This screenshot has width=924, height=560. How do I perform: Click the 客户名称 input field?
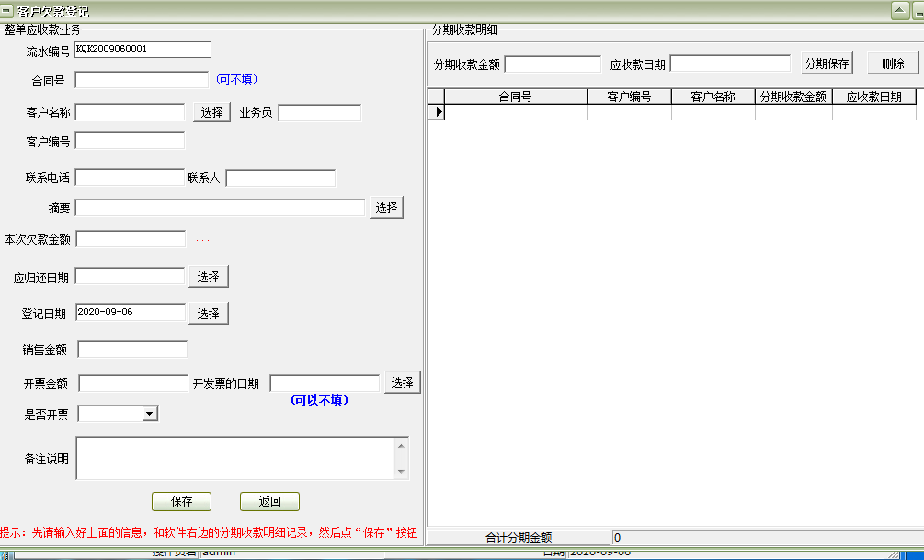(130, 112)
